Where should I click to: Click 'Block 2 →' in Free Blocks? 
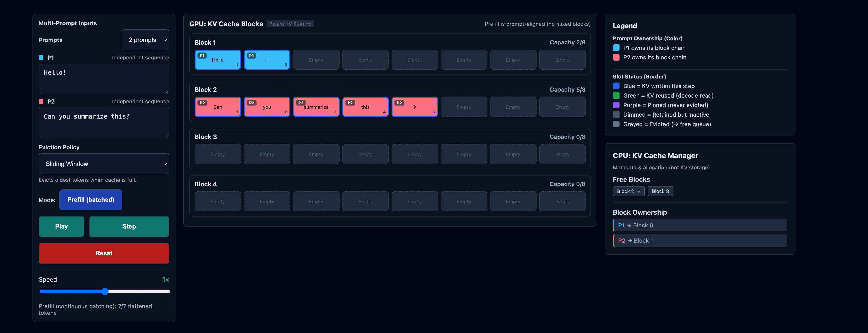tap(628, 191)
